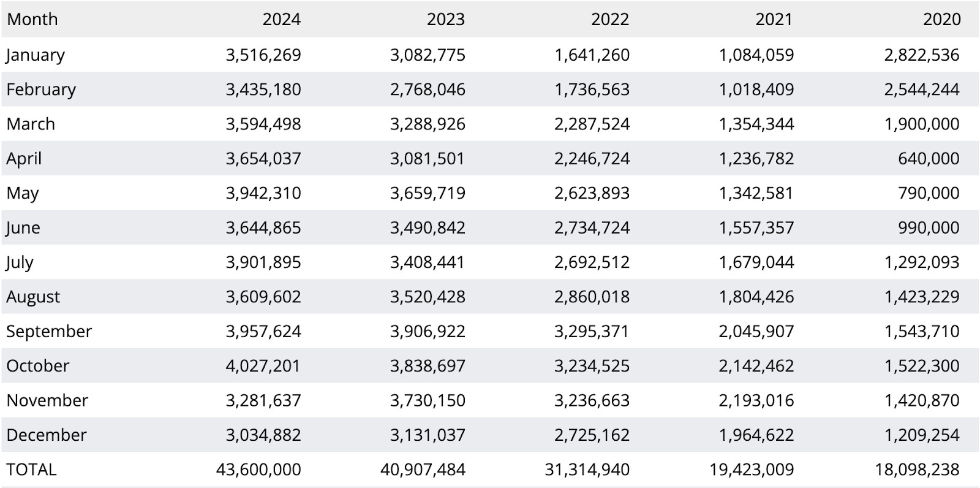Select the August 2022 value 2,860,018

592,297
